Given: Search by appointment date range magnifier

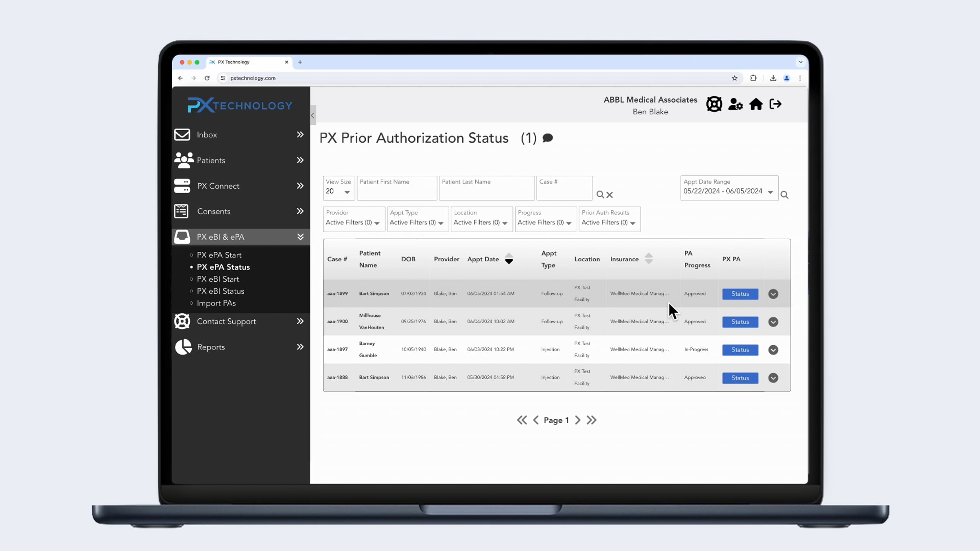Looking at the screenshot, I should (x=784, y=195).
